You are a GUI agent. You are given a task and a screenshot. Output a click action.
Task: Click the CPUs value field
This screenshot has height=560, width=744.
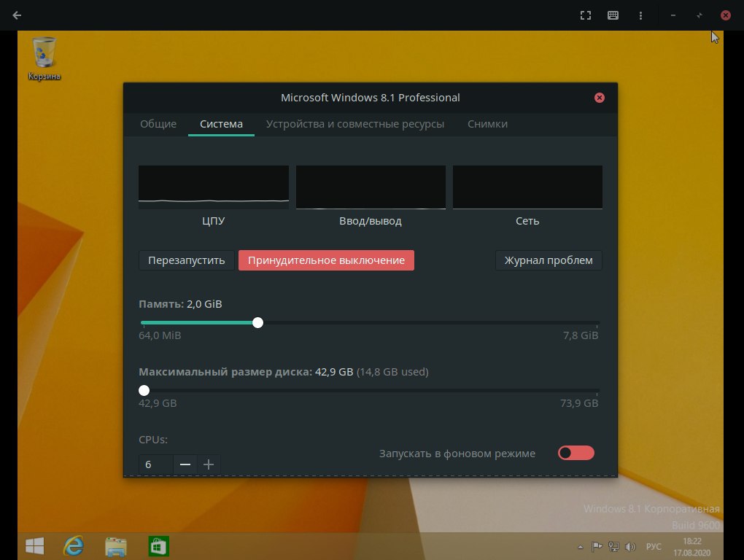[x=155, y=464]
